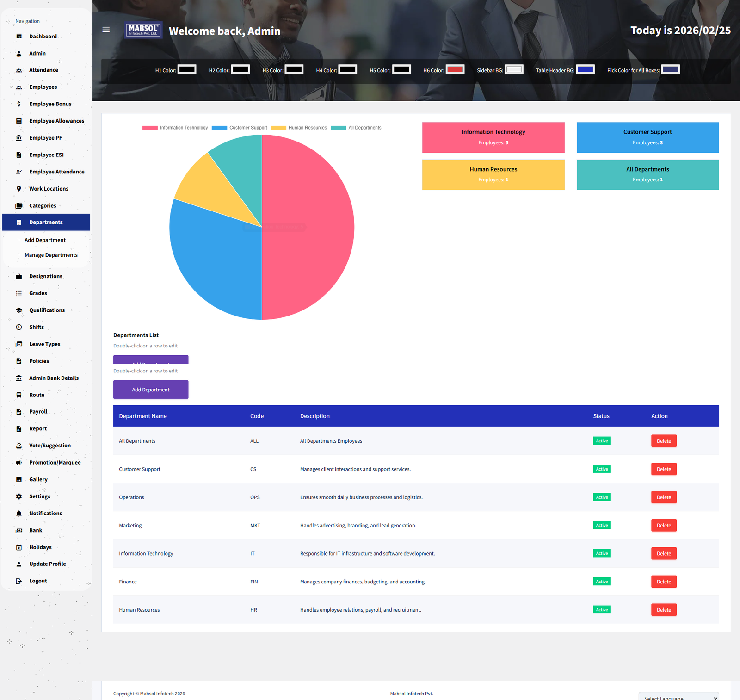Click the Shifts clock icon
The image size is (740, 700).
tap(19, 327)
